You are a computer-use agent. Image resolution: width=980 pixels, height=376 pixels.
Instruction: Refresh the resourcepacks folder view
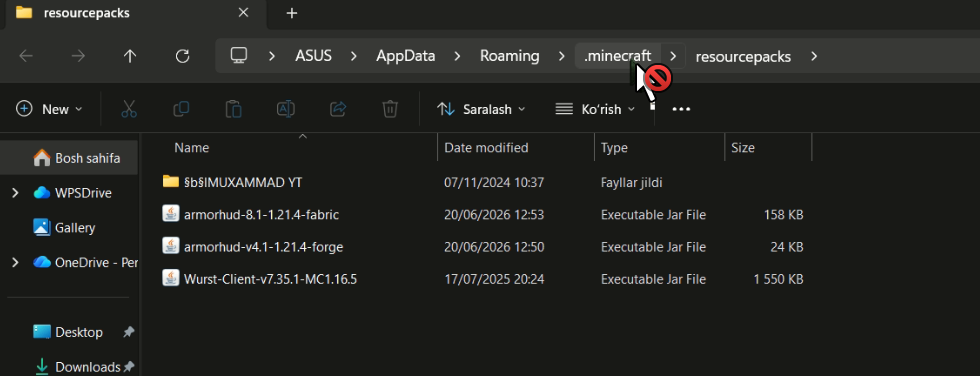point(182,56)
